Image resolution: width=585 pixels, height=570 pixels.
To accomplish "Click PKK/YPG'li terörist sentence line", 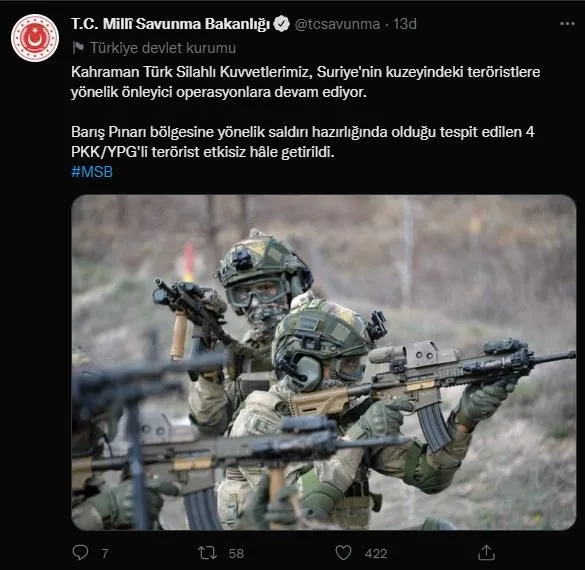I will pos(203,152).
